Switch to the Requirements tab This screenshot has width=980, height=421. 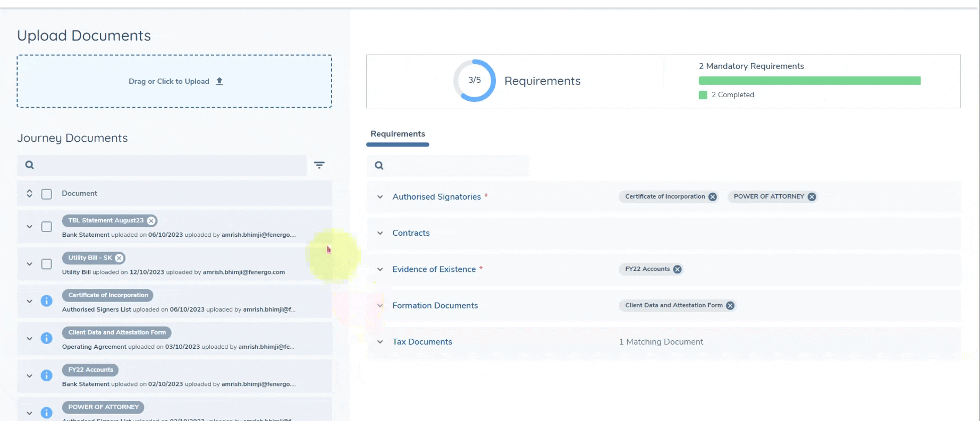point(398,134)
